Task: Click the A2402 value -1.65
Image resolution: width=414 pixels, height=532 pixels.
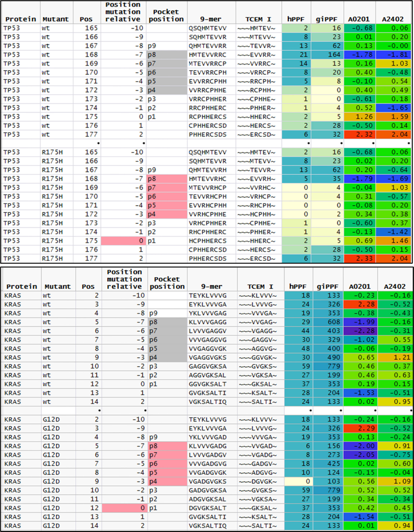Action: [x=394, y=108]
